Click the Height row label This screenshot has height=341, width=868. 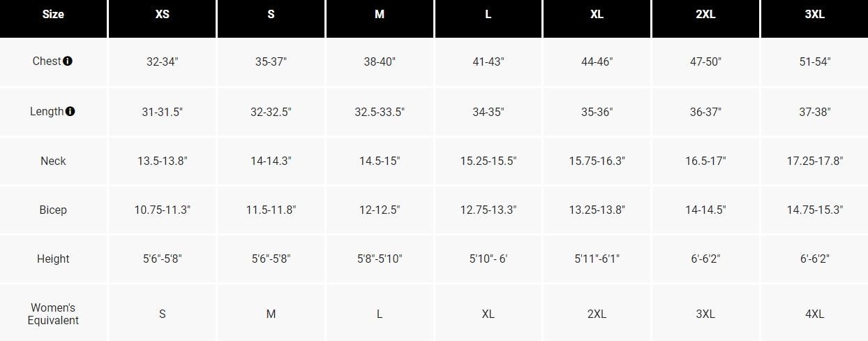coord(53,259)
